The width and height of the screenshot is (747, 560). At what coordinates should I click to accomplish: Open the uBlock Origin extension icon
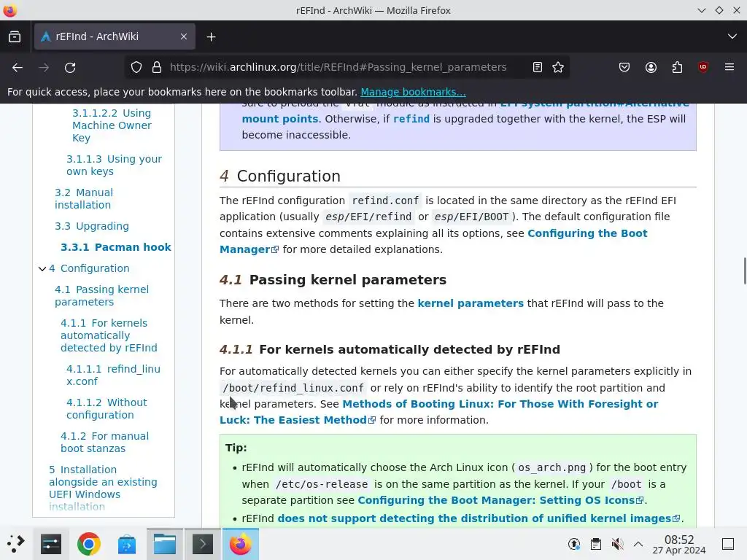[703, 68]
